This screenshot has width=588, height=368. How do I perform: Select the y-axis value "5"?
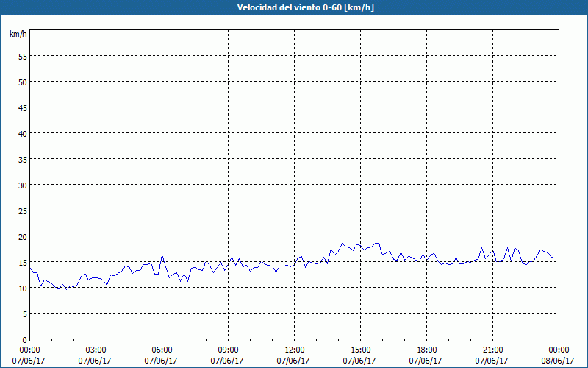[x=25, y=314]
